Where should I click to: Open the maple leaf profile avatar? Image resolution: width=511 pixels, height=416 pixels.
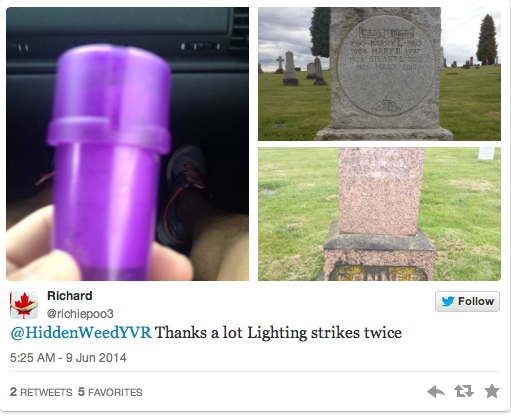24,305
